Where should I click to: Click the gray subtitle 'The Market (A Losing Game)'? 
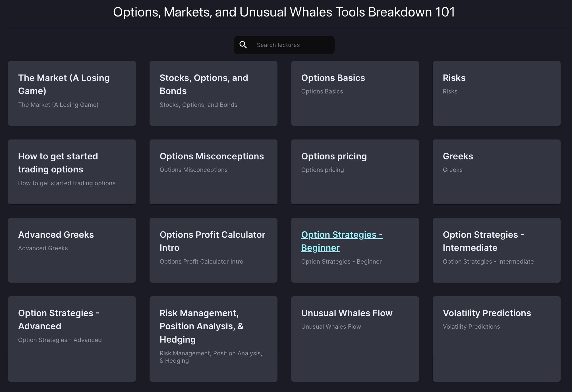click(58, 105)
